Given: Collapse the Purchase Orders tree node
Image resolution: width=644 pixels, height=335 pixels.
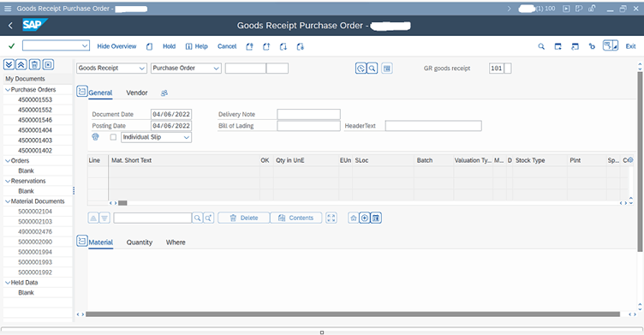Looking at the screenshot, I should [8, 89].
